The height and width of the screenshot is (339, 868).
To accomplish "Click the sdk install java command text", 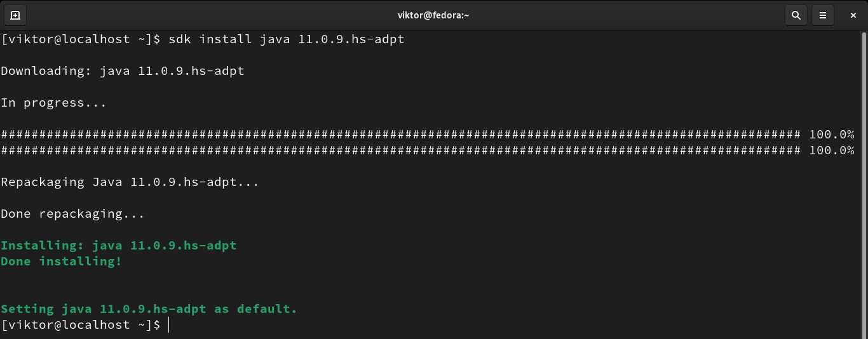I will 286,39.
